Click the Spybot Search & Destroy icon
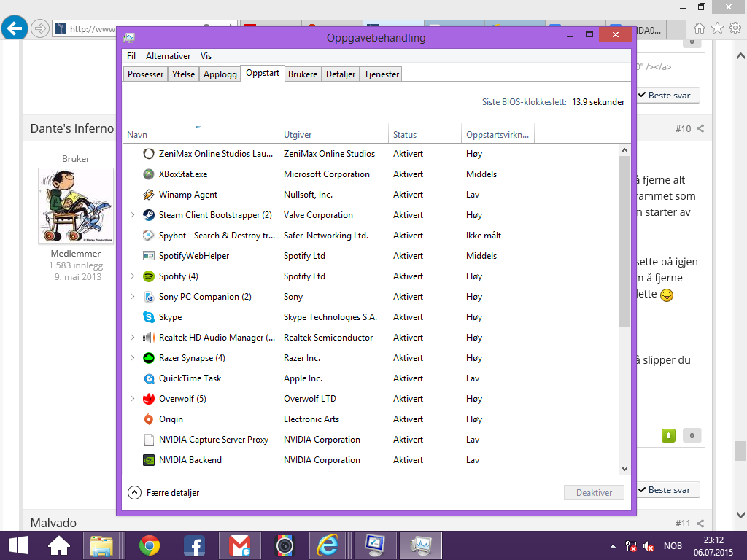Viewport: 747px width, 560px height. tap(149, 236)
